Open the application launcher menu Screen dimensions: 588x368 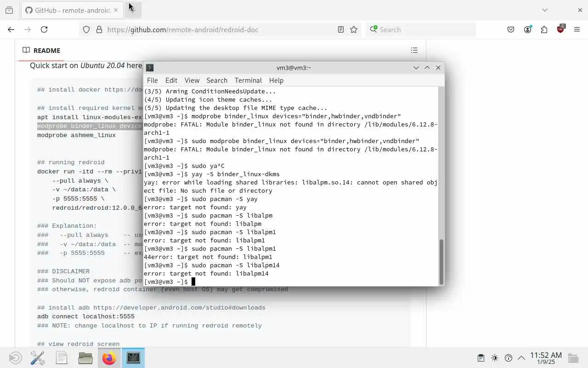pyautogui.click(x=15, y=358)
